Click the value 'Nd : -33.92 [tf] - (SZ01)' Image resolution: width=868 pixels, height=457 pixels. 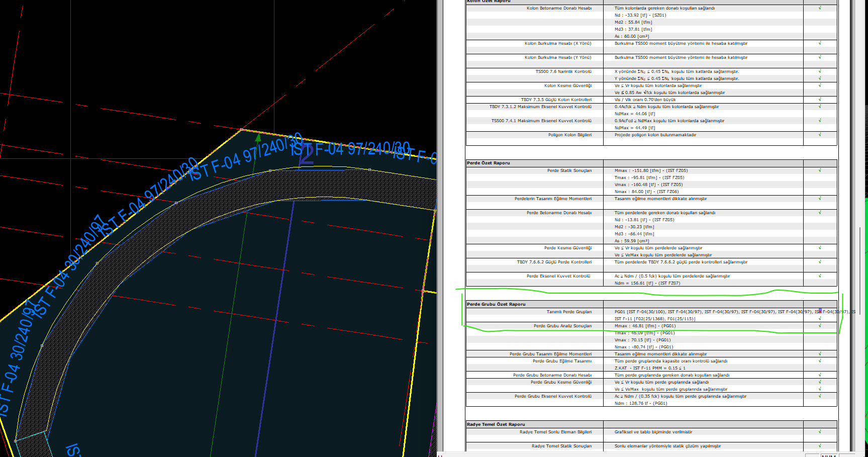pyautogui.click(x=640, y=15)
